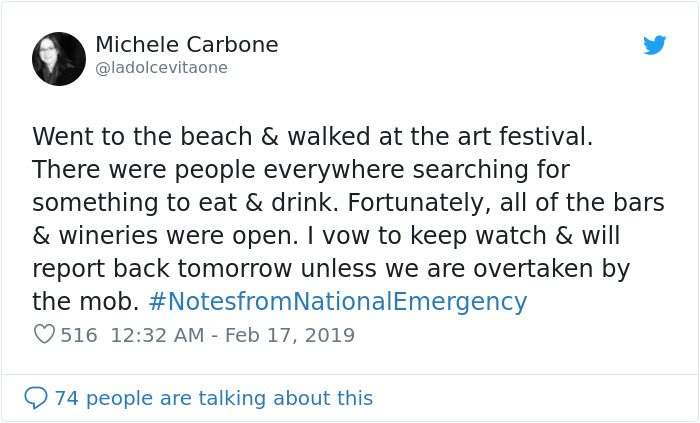Viewport: 700px width, 423px height.
Task: Click the speech bubble reply icon
Action: pos(36,398)
